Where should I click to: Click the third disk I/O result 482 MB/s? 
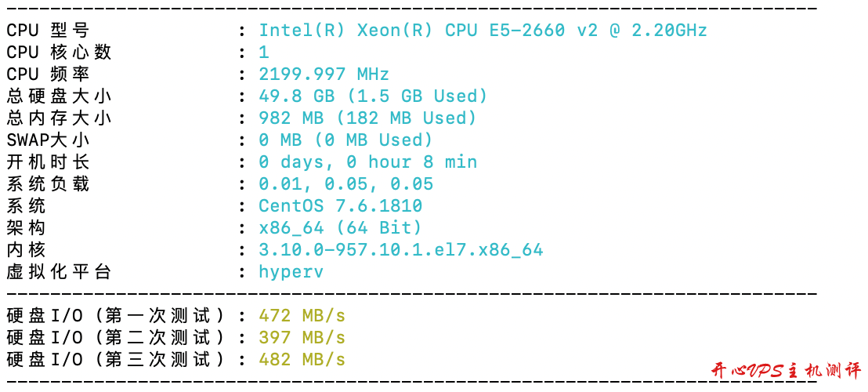(x=302, y=360)
